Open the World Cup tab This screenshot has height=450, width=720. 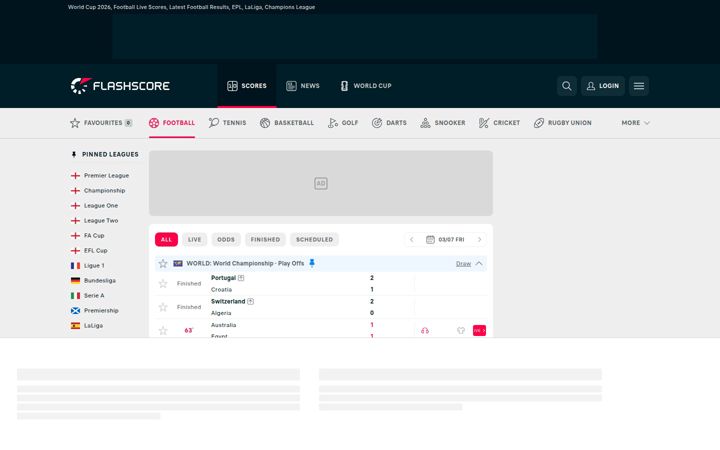[x=366, y=86]
